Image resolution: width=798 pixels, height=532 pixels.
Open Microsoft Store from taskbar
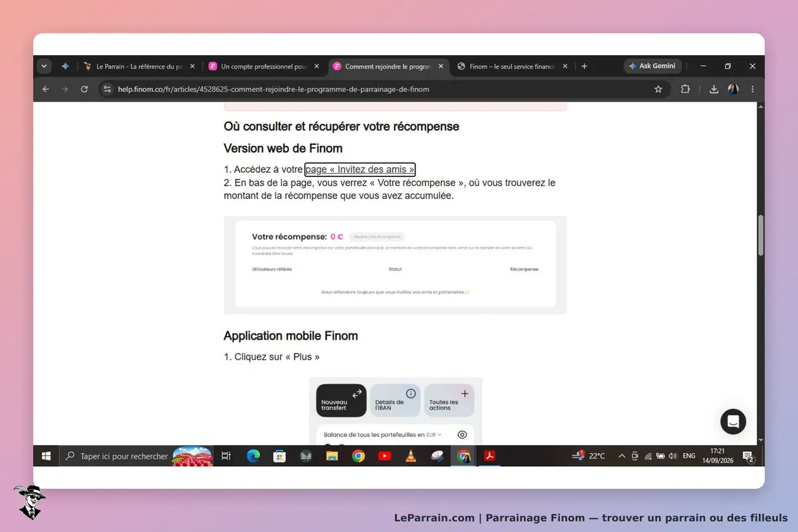pyautogui.click(x=280, y=456)
